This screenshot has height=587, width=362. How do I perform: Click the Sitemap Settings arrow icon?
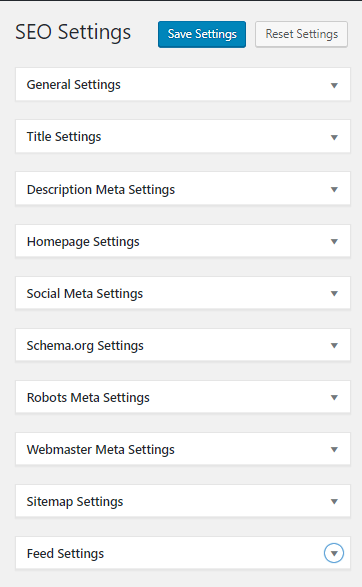334,502
